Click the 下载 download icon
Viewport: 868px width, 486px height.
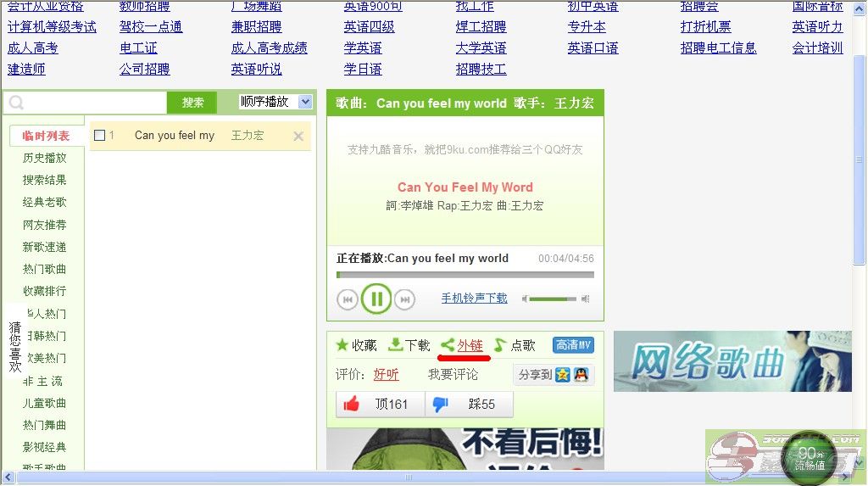tap(395, 345)
